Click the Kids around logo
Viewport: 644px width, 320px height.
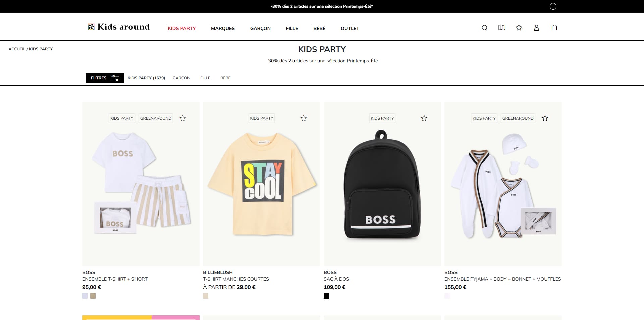pyautogui.click(x=119, y=27)
